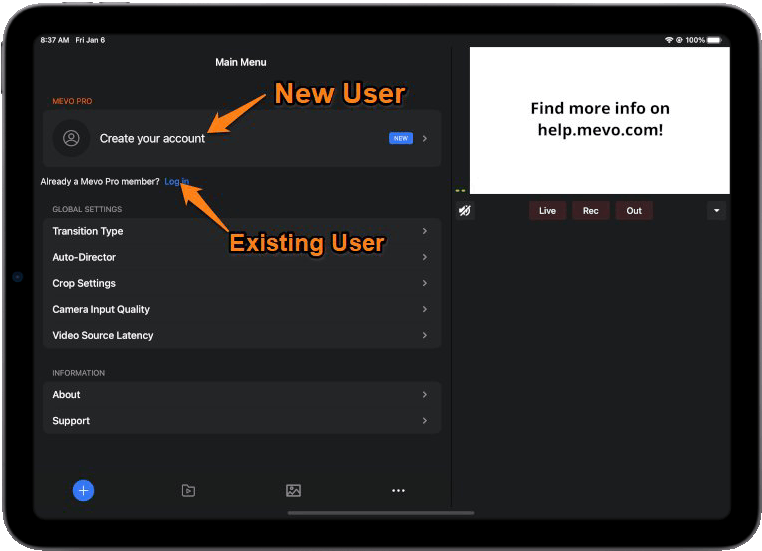Screen dimensions: 762x551
Task: Open Create your account
Action: [242, 138]
